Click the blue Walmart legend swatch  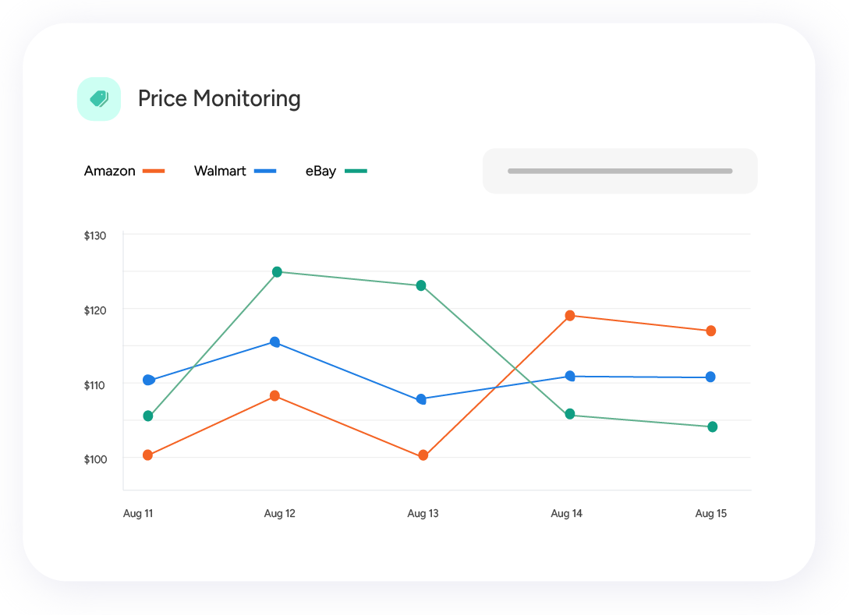click(x=265, y=172)
